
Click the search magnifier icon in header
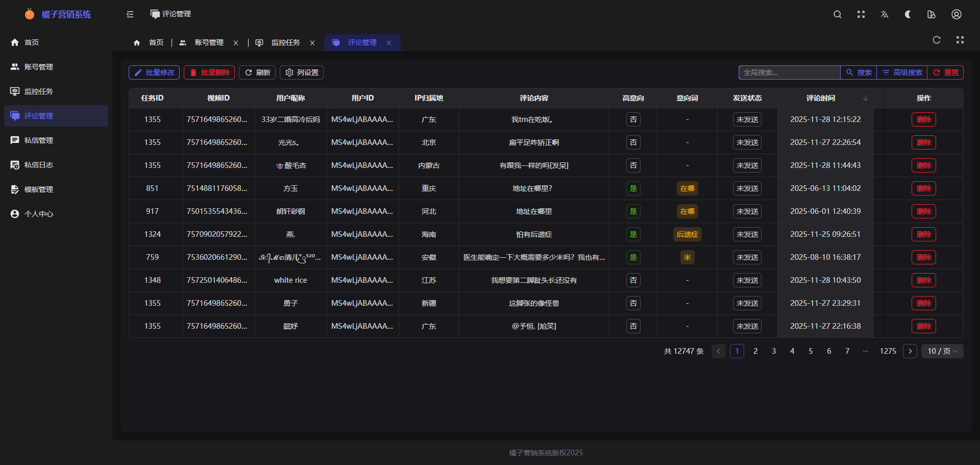pos(838,14)
